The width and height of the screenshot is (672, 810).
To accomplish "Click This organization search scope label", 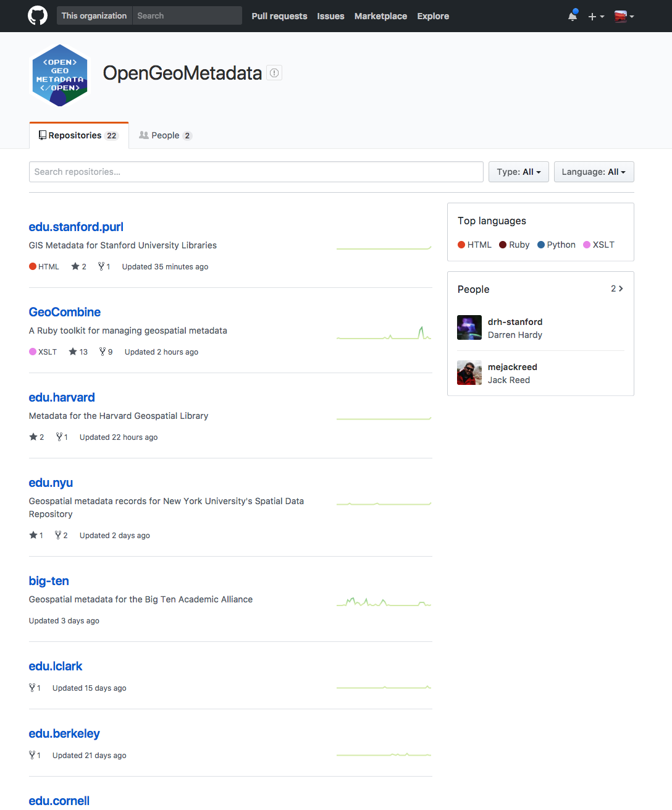I will [x=94, y=15].
